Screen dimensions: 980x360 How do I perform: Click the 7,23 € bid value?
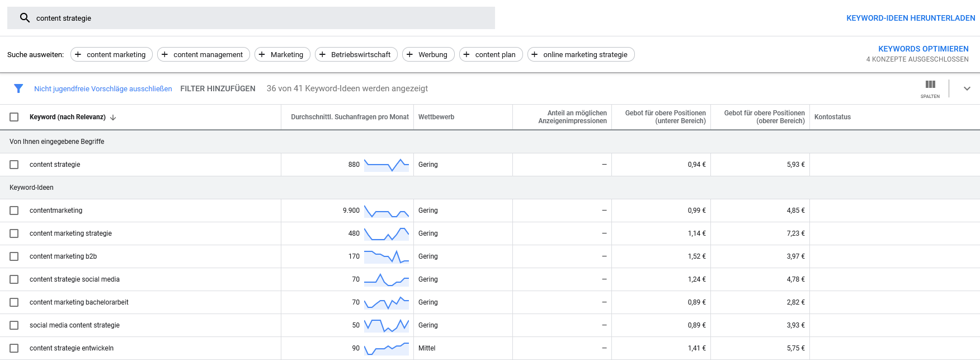tap(795, 233)
